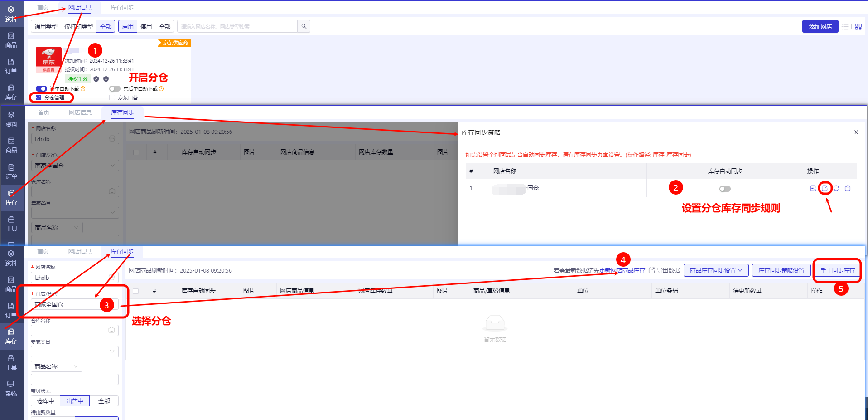This screenshot has height=420, width=868.
Task: Click the 京东供应商 corner tag
Action: [175, 43]
